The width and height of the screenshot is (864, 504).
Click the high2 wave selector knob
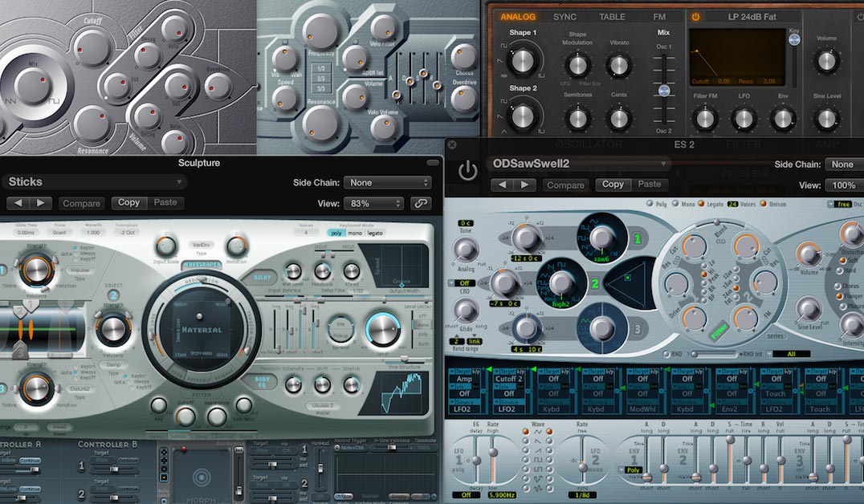(x=560, y=282)
